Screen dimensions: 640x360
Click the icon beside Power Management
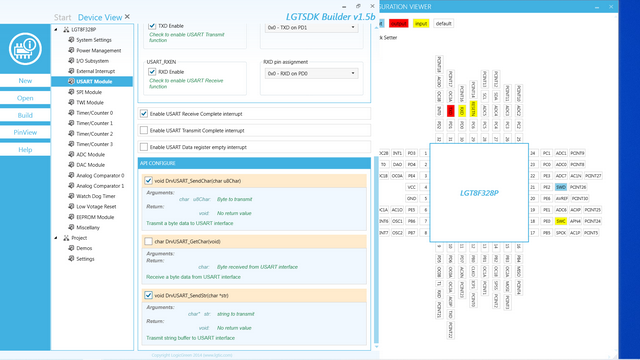point(71,50)
